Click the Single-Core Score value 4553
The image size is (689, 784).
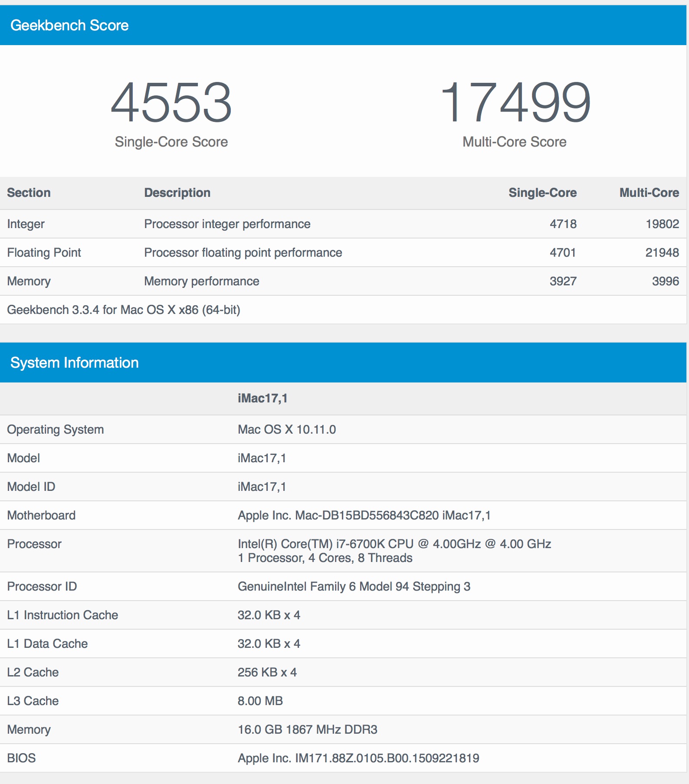click(171, 102)
